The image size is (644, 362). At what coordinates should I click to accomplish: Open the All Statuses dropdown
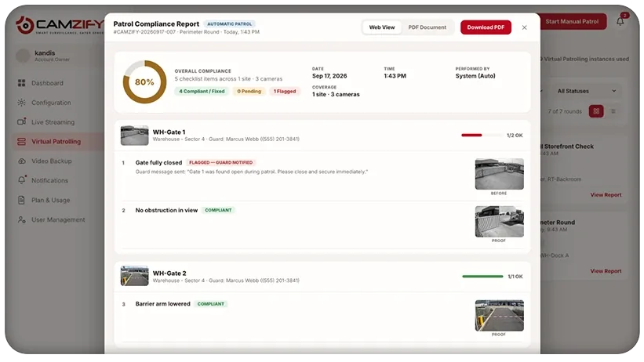click(x=586, y=91)
